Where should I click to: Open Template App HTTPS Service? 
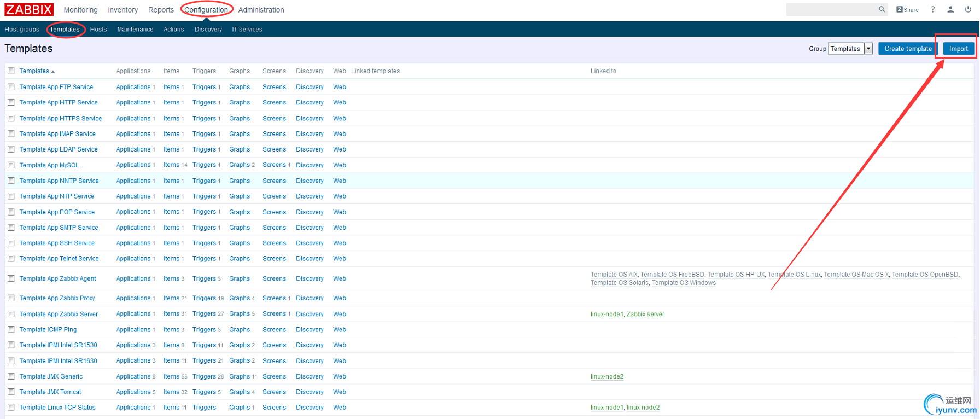(61, 118)
